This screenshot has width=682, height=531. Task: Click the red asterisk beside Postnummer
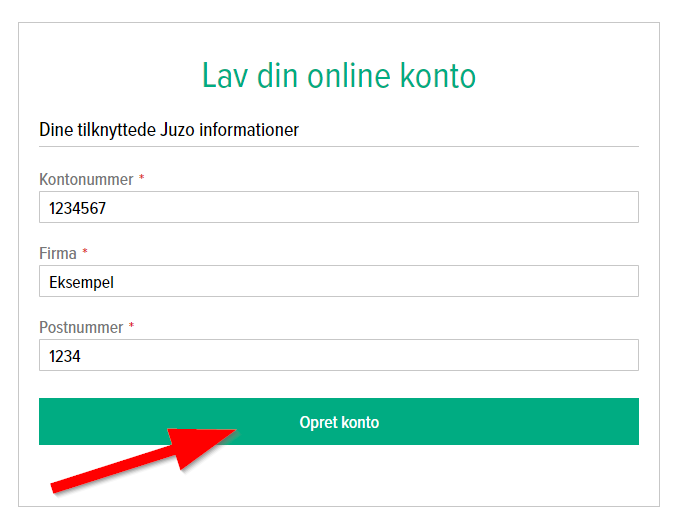point(131,326)
